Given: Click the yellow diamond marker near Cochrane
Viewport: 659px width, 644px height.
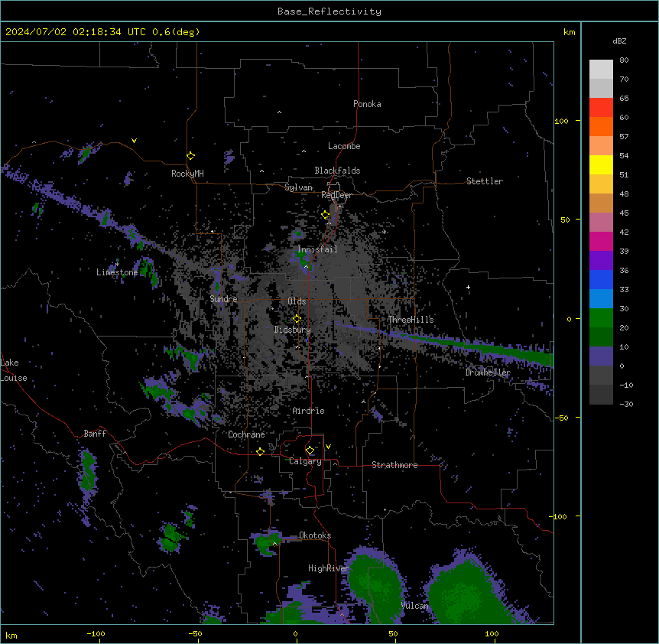Looking at the screenshot, I should pos(260,451).
